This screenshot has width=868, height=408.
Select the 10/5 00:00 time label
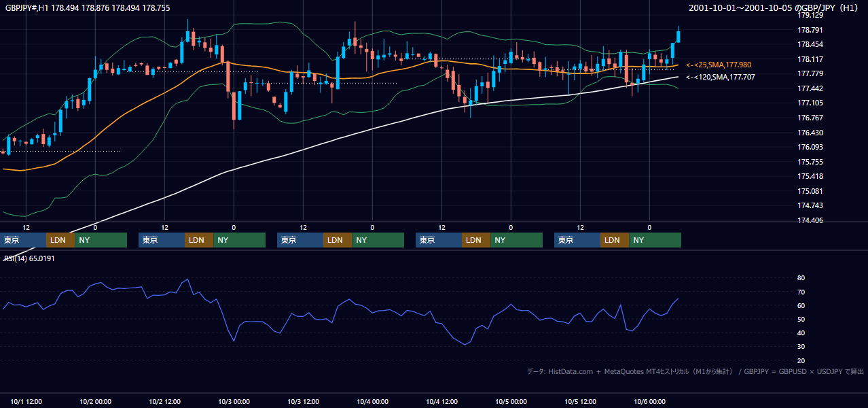[511, 402]
